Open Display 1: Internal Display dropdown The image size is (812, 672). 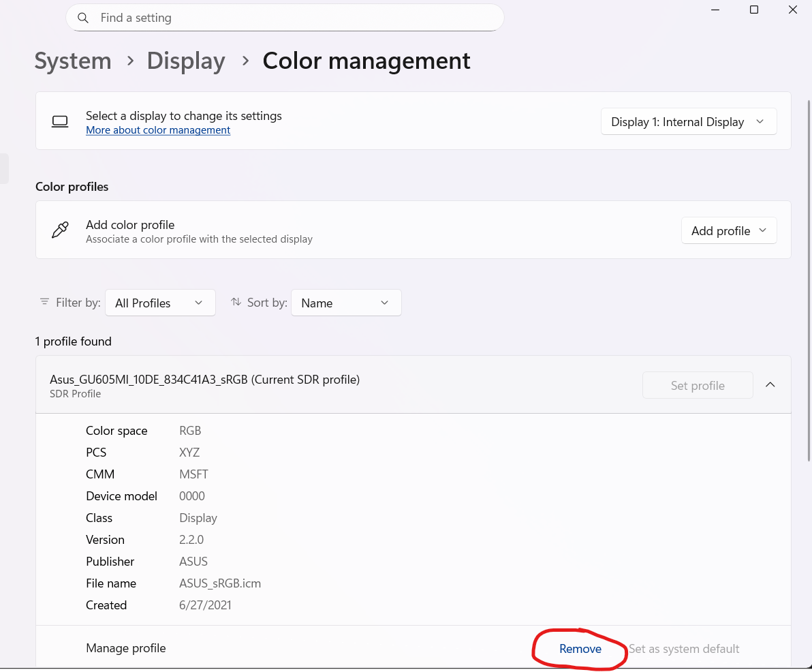coord(688,122)
